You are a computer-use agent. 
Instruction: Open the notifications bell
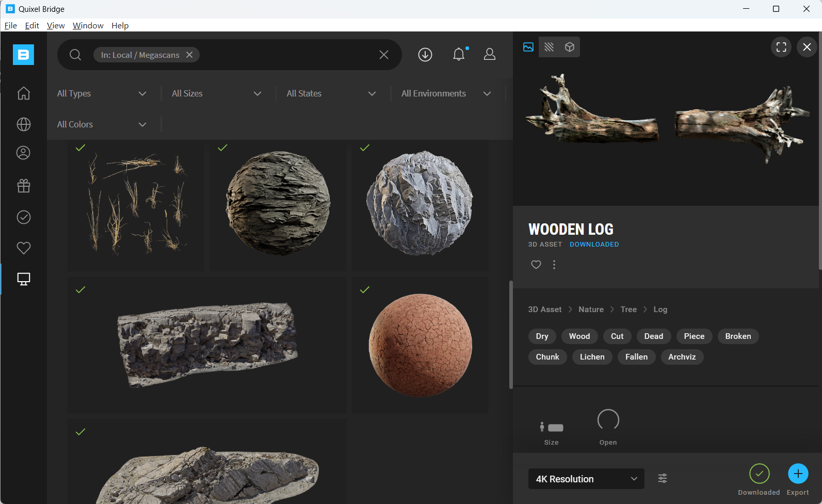click(459, 54)
